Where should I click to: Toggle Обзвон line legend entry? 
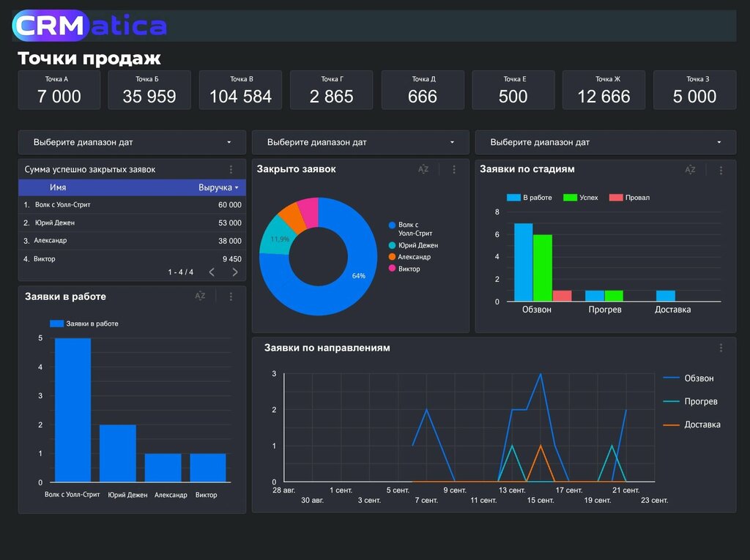688,378
